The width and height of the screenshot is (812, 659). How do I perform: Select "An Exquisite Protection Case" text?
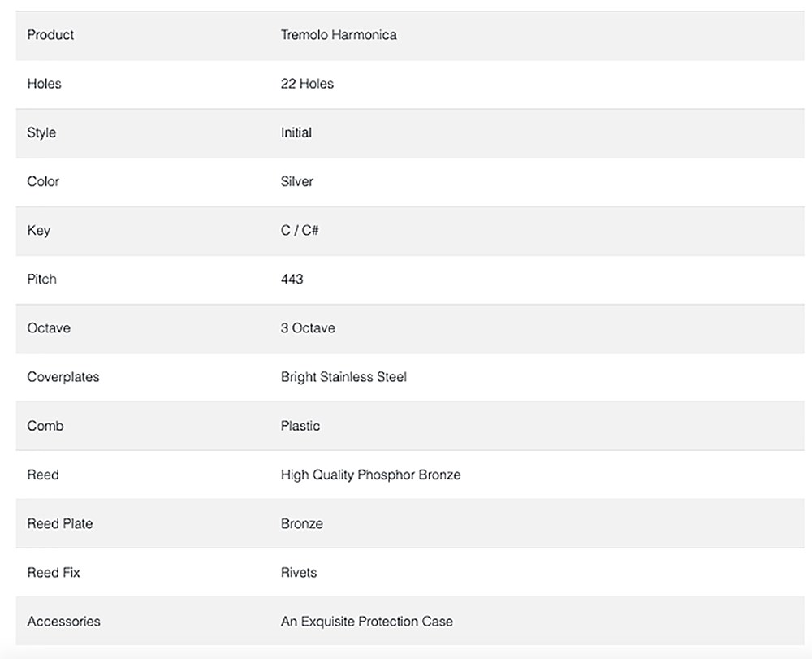click(367, 622)
